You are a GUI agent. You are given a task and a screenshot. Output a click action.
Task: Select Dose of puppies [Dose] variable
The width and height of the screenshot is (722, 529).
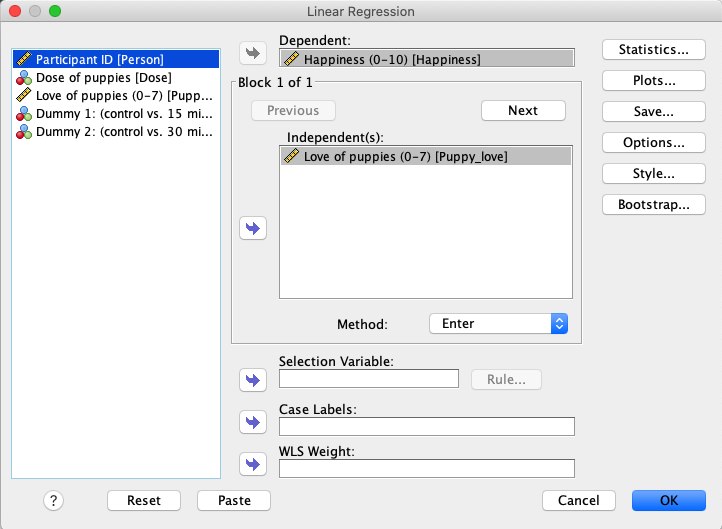coord(116,77)
